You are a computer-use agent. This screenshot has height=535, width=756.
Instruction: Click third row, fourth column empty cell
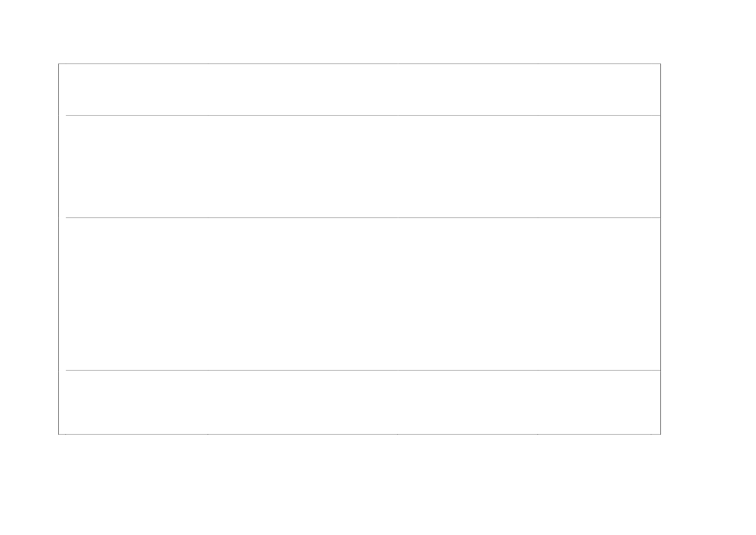point(598,294)
